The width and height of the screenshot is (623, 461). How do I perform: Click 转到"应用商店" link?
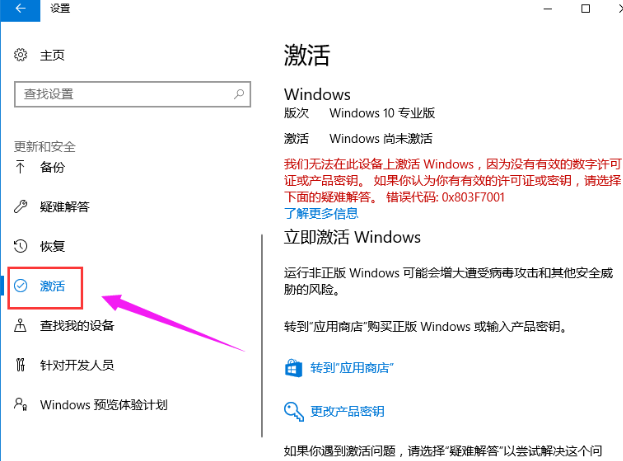pyautogui.click(x=352, y=368)
